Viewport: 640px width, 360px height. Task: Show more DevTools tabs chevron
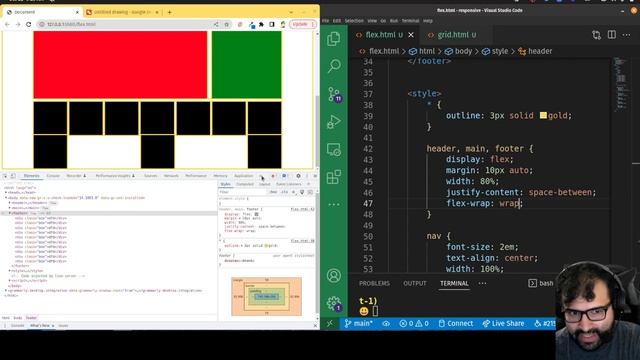pos(261,176)
